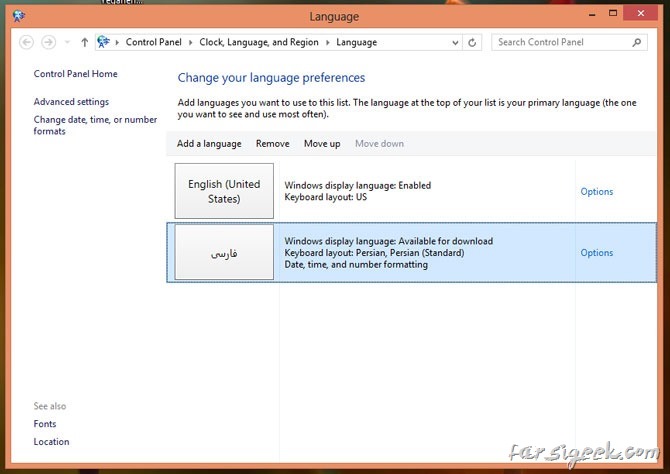
Task: Open the Location link under See also
Action: [51, 442]
